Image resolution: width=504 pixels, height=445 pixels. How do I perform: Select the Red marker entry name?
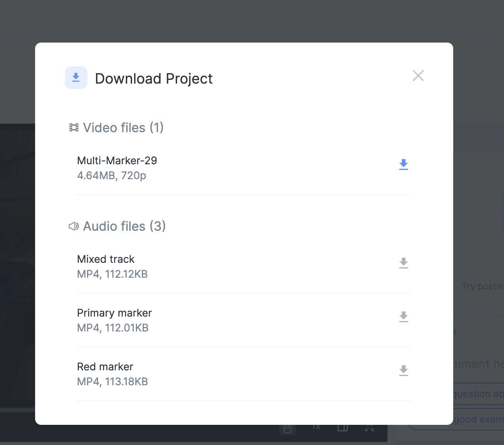pyautogui.click(x=105, y=367)
